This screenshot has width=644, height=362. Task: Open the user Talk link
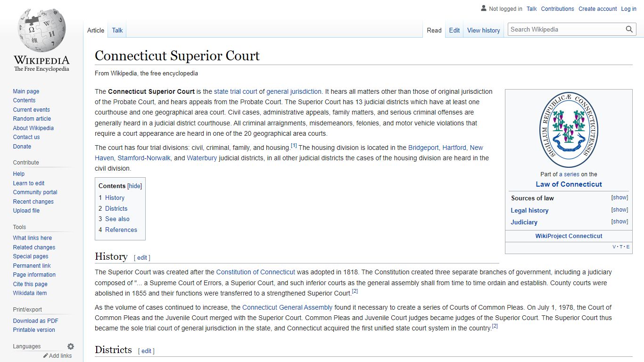[532, 9]
